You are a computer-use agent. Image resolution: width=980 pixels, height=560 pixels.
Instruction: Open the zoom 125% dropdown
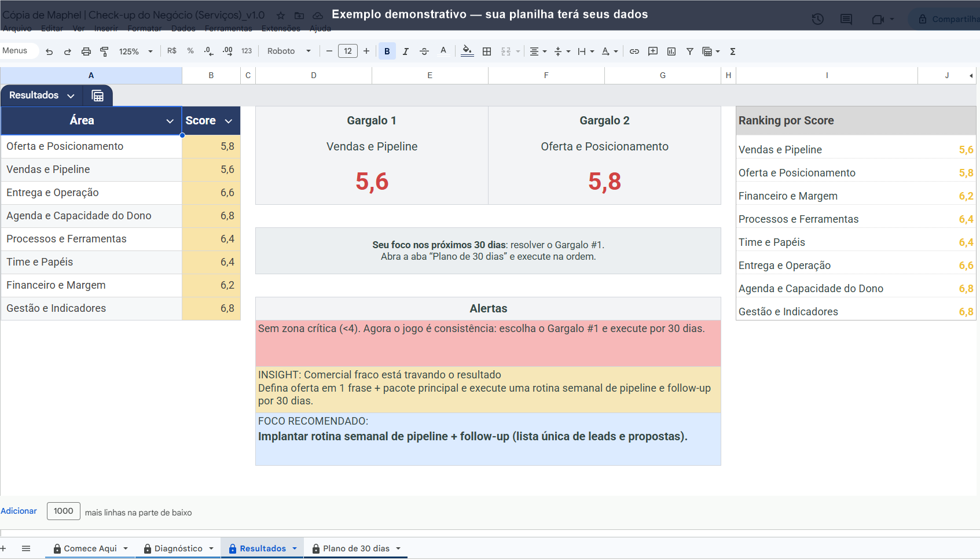[135, 51]
